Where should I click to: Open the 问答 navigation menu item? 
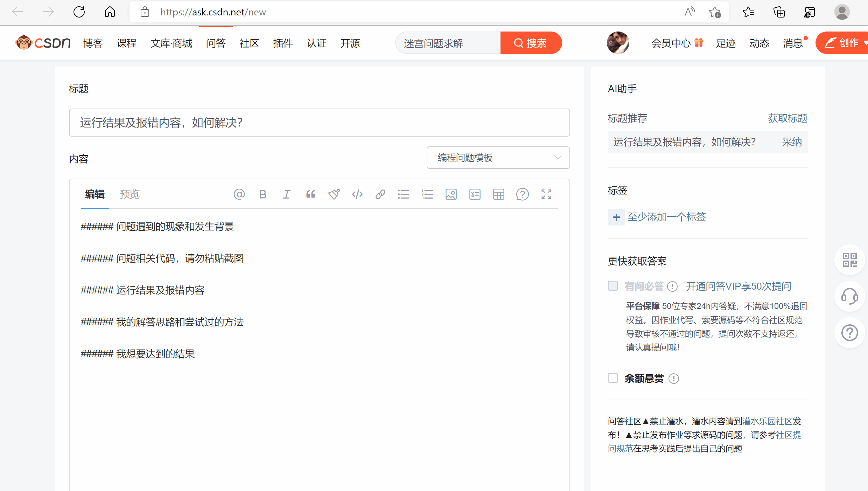(x=216, y=43)
